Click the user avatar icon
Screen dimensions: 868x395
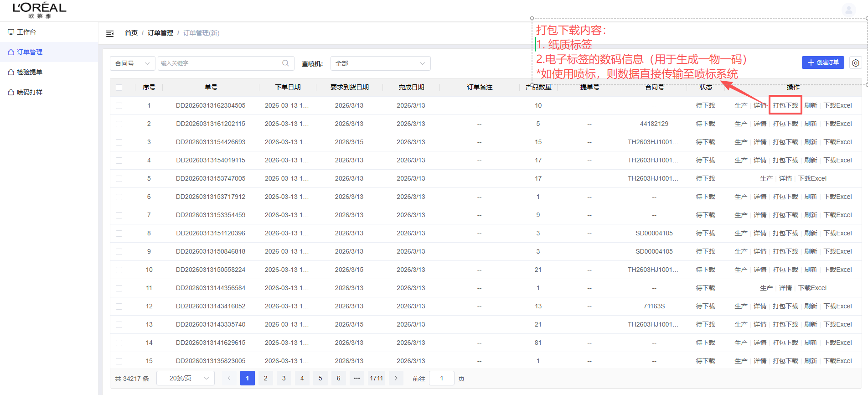point(848,10)
